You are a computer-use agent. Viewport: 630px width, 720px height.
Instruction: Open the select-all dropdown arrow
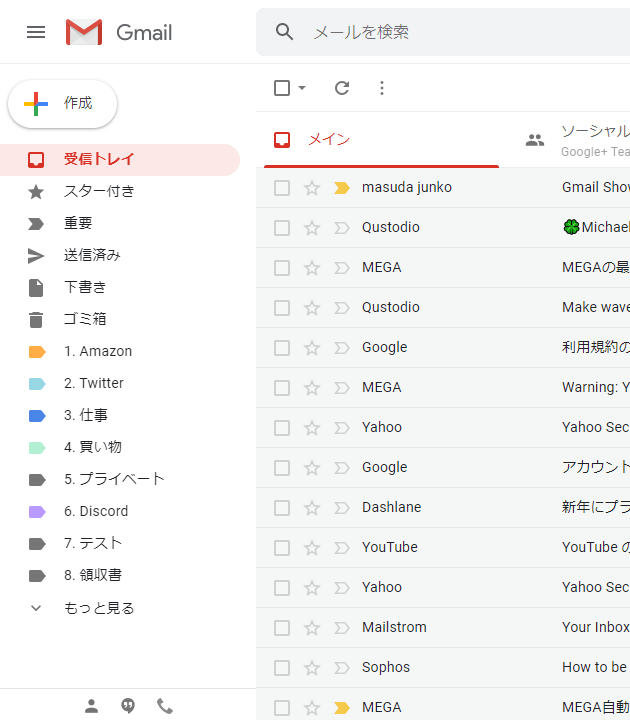[302, 88]
